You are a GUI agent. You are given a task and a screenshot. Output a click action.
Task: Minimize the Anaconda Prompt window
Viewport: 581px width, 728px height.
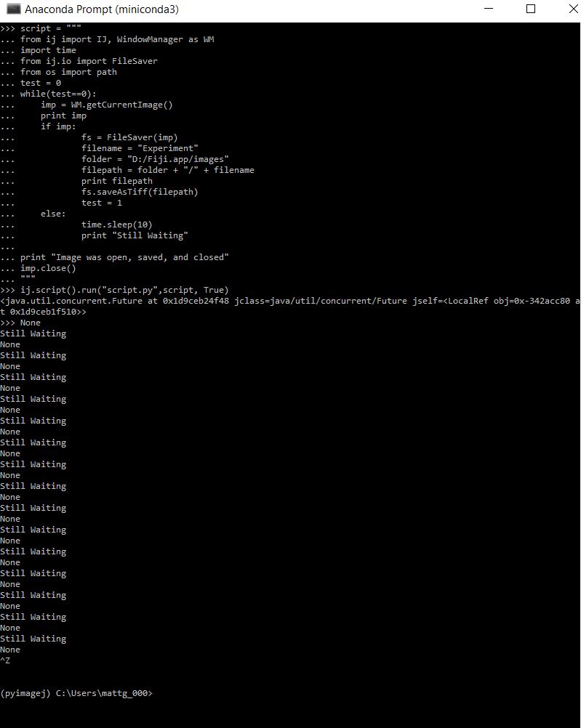[488, 9]
